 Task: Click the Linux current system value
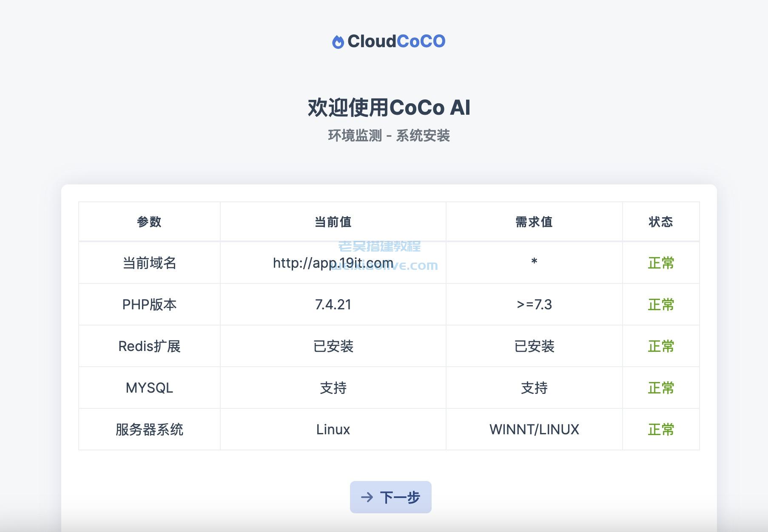coord(333,430)
